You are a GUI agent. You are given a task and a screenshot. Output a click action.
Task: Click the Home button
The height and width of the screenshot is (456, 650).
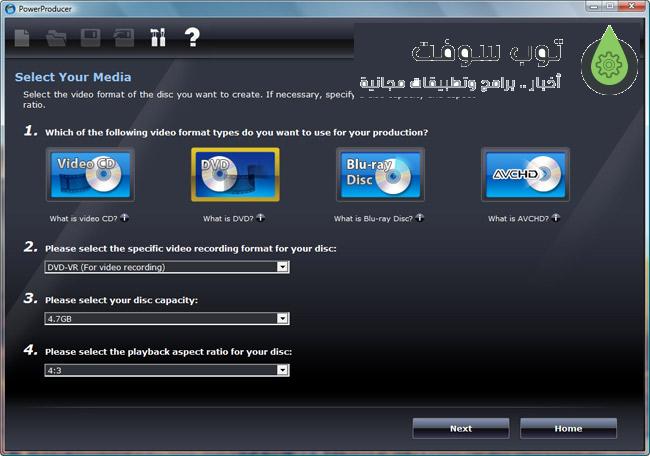(568, 428)
